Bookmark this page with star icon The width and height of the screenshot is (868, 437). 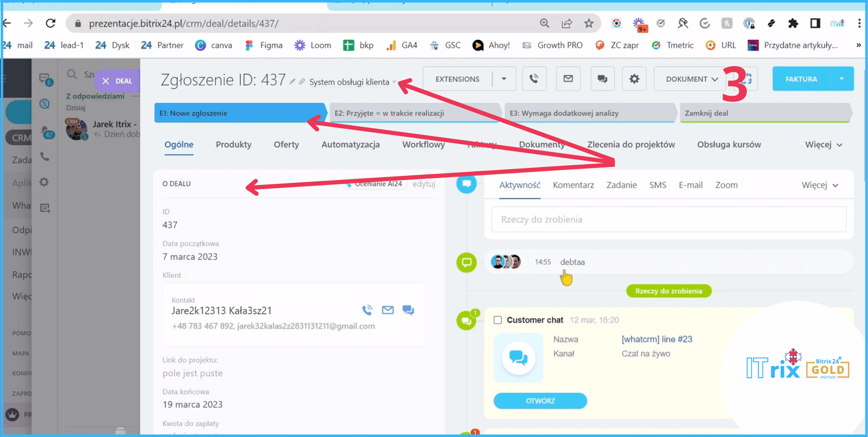(x=589, y=23)
